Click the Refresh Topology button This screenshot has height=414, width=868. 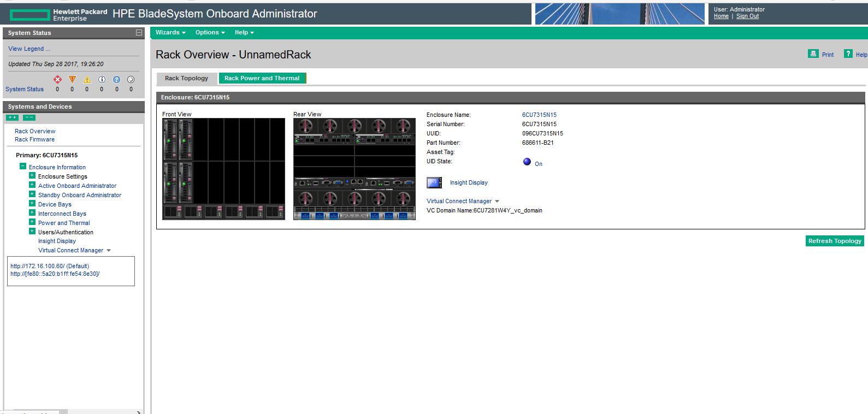pyautogui.click(x=835, y=241)
